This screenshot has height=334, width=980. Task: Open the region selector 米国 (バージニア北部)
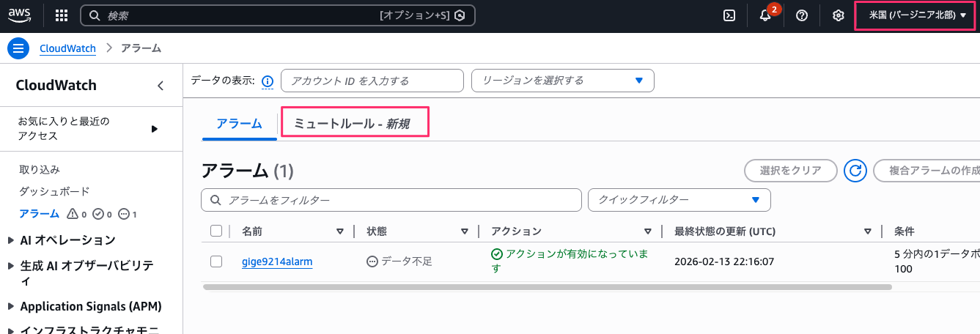point(917,15)
